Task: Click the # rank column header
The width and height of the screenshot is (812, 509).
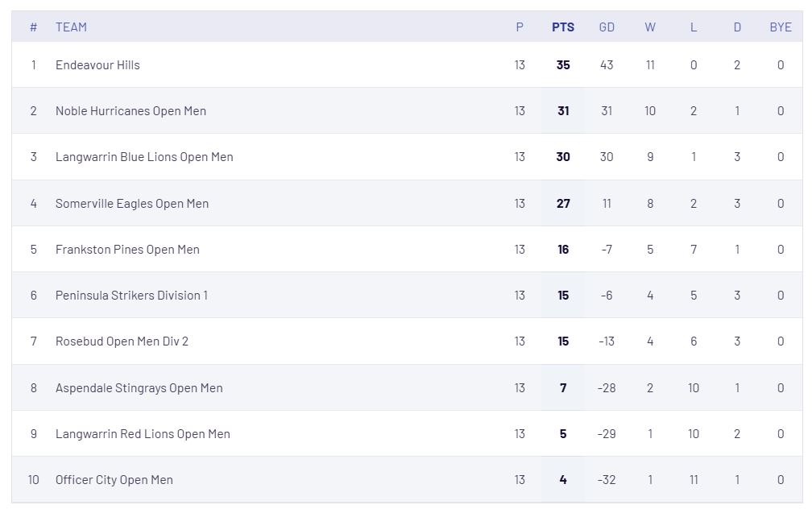Action: coord(33,27)
